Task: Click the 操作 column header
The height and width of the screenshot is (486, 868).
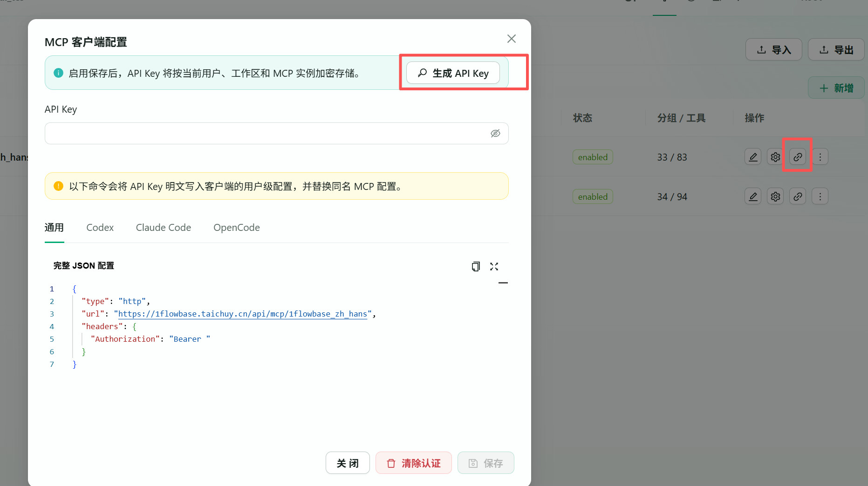Action: pyautogui.click(x=754, y=118)
